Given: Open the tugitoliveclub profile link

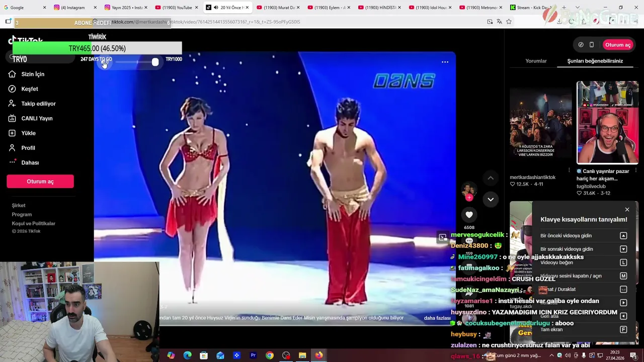Looking at the screenshot, I should coord(591,187).
